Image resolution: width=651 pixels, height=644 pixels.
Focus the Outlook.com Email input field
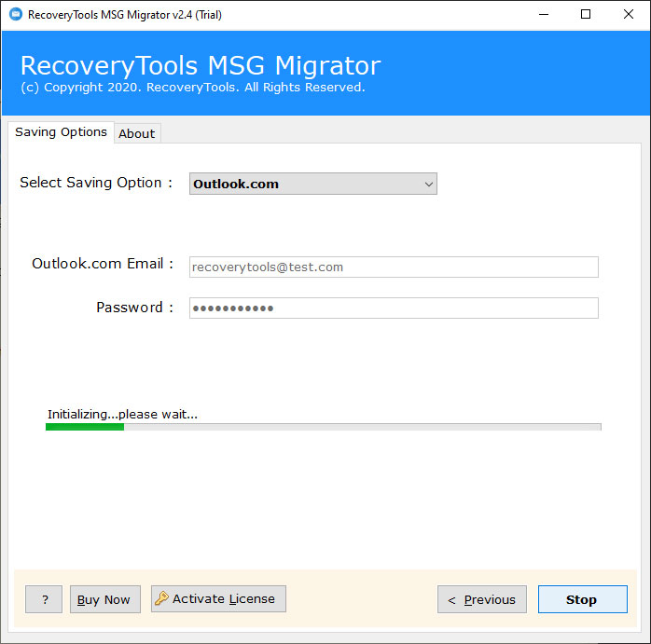[x=394, y=267]
